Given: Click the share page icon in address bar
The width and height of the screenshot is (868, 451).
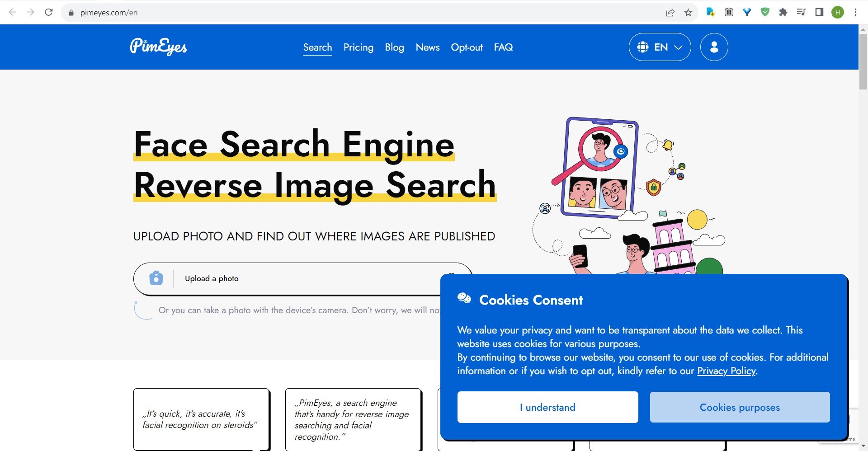Looking at the screenshot, I should (670, 13).
